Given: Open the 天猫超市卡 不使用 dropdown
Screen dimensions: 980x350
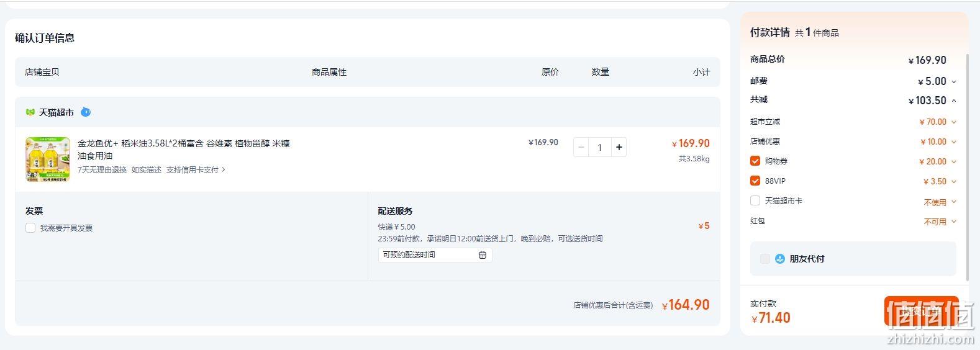Looking at the screenshot, I should click(940, 202).
